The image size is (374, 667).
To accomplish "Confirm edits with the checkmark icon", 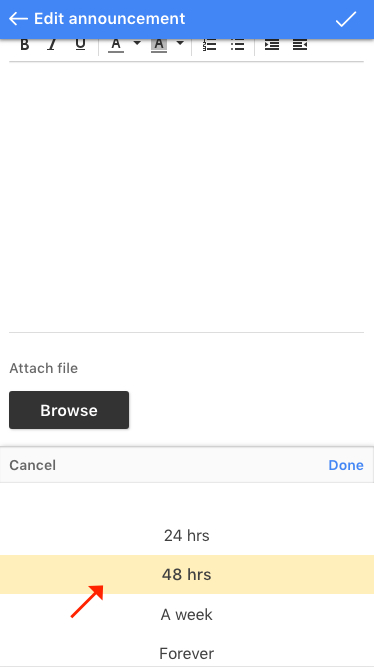I will coord(345,19).
